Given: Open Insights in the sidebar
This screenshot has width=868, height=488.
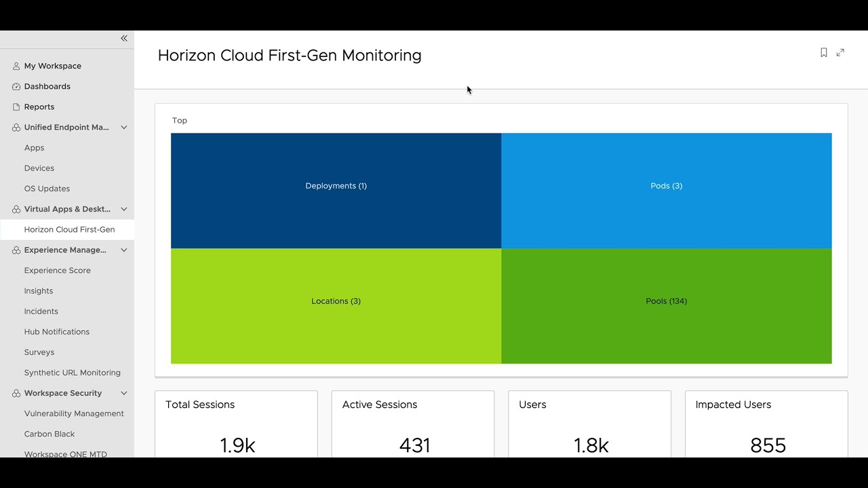Looking at the screenshot, I should pos(39,291).
